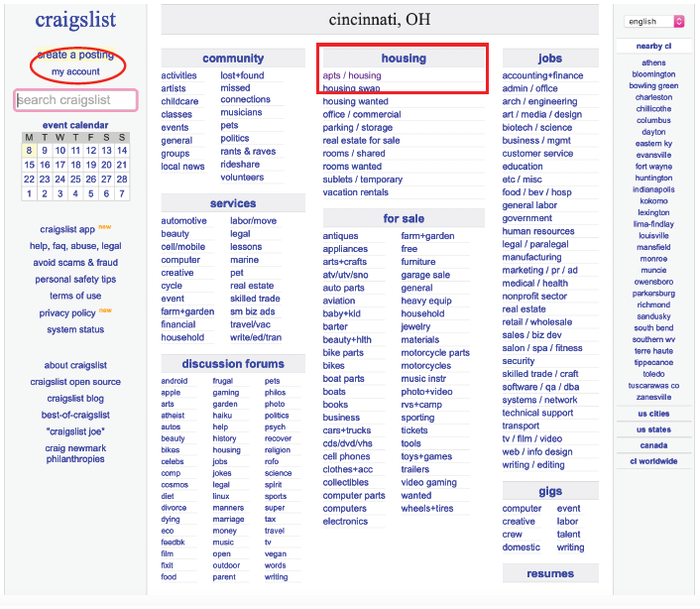
Task: Go to columbus nearby site
Action: pyautogui.click(x=653, y=121)
